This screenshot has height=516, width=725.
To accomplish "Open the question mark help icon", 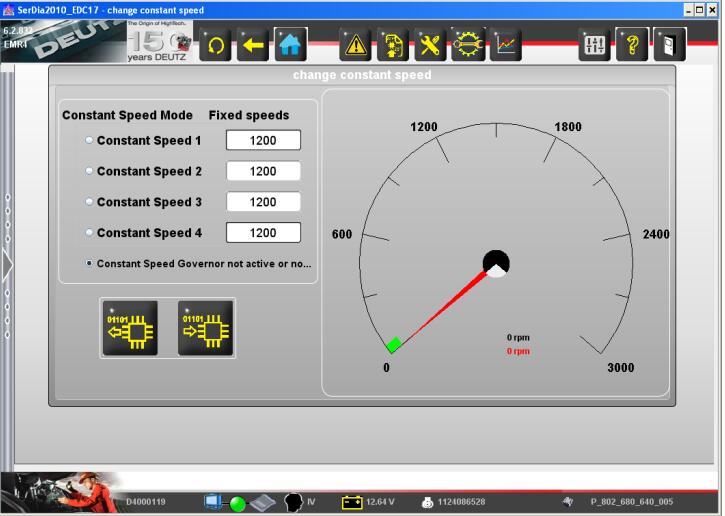I will click(631, 45).
